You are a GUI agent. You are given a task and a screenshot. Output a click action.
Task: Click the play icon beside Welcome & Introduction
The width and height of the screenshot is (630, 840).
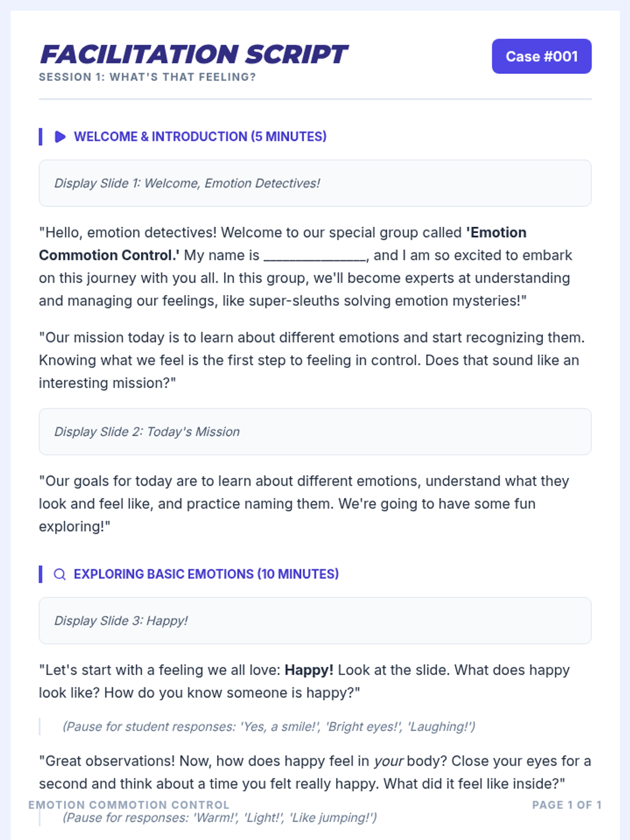60,136
